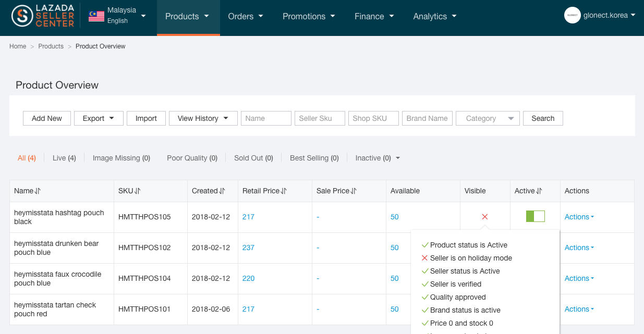The height and width of the screenshot is (334, 644).
Task: Edit retail price 217 for hashtag pouch
Action: click(248, 217)
